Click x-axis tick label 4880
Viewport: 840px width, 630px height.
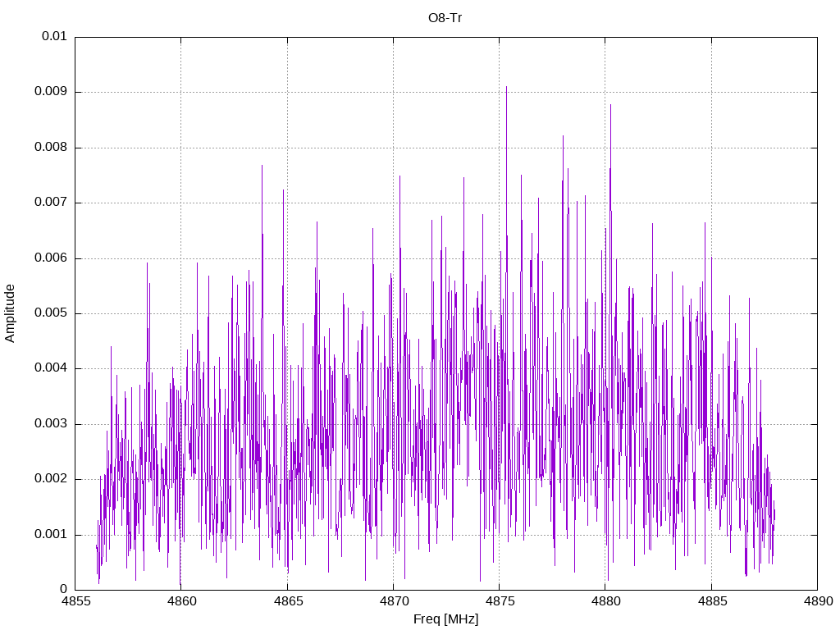click(606, 601)
